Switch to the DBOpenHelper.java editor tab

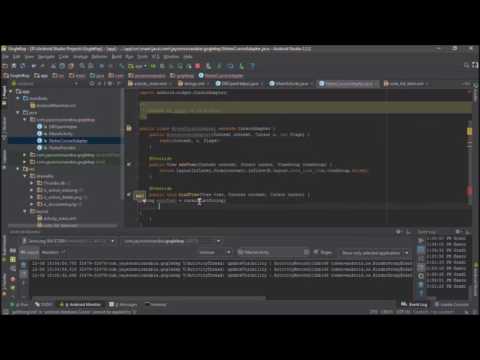239,84
